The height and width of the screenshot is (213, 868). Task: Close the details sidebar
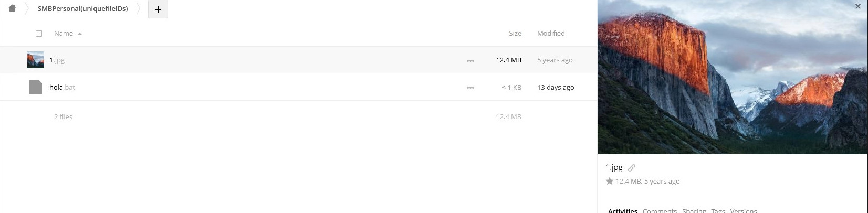pos(857,7)
